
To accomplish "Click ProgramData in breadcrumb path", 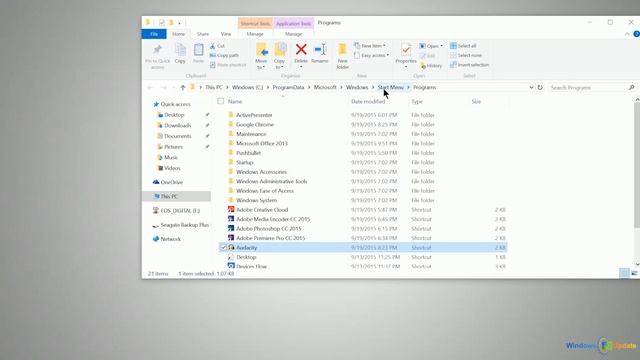I will pos(288,87).
